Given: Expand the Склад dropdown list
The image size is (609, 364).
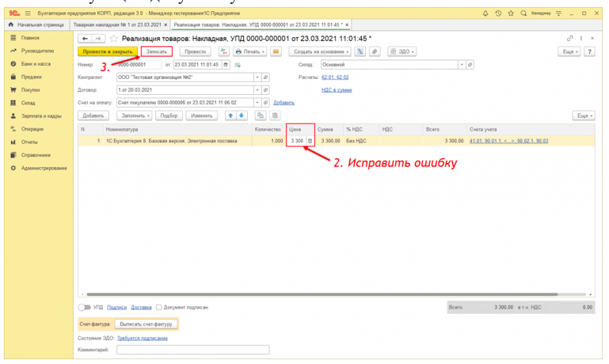Looking at the screenshot, I should 462,65.
